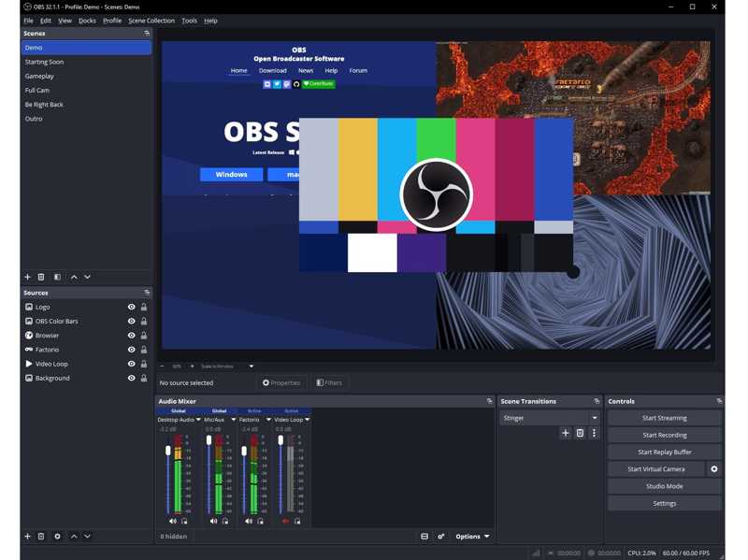The height and width of the screenshot is (560, 748).
Task: Add a new scene with plus icon
Action: point(28,277)
